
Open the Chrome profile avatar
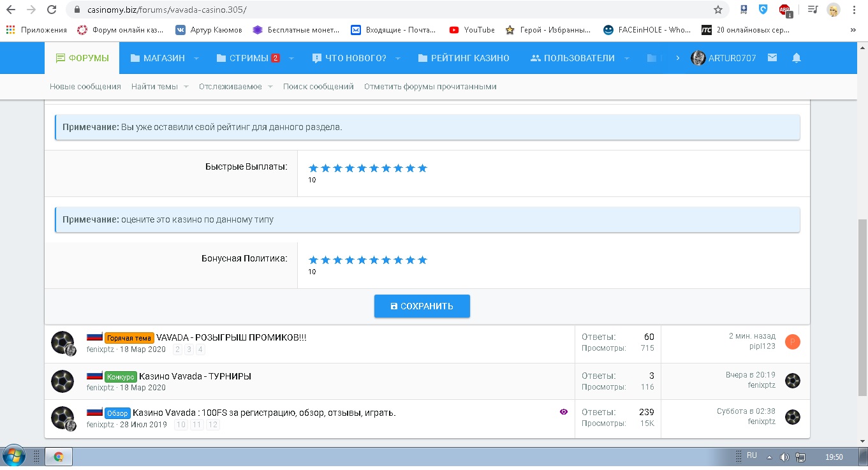click(x=833, y=10)
